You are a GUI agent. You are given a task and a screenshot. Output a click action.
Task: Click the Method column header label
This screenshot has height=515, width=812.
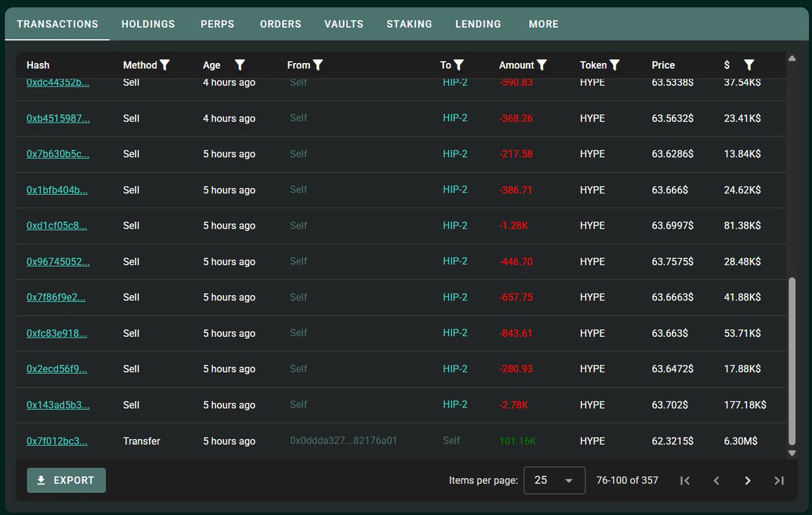click(140, 65)
